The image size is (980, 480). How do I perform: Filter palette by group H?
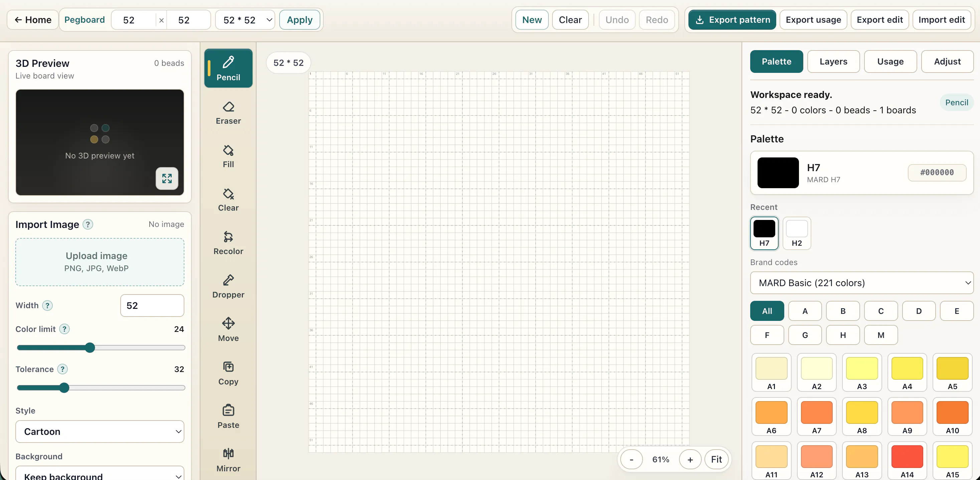coord(843,335)
